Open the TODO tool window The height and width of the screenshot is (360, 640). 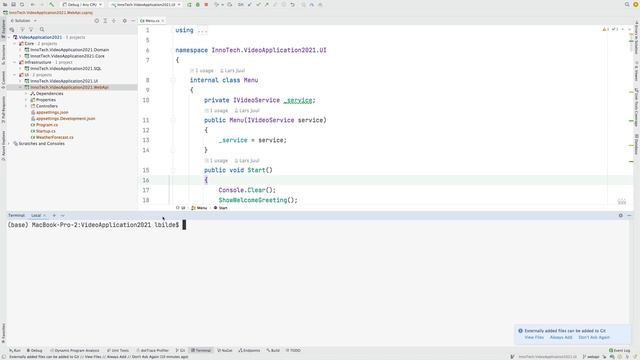point(293,350)
